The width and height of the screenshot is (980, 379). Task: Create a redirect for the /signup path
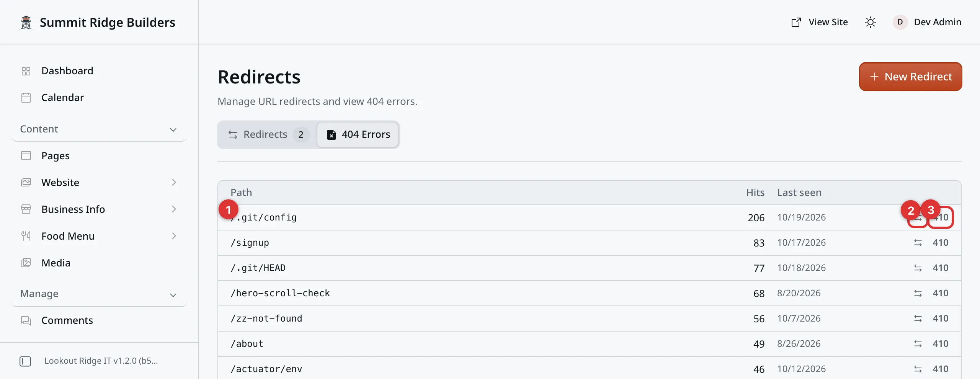[918, 243]
